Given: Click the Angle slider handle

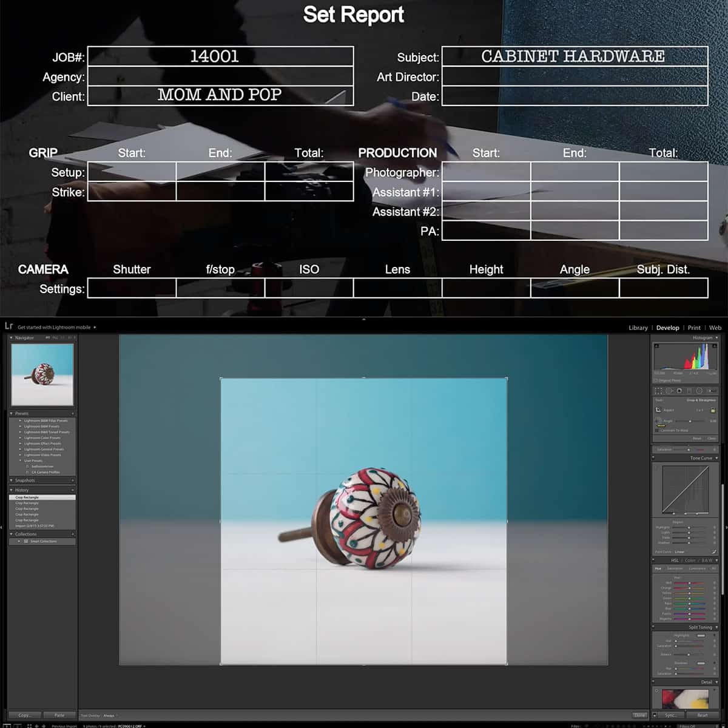Looking at the screenshot, I should tap(691, 421).
